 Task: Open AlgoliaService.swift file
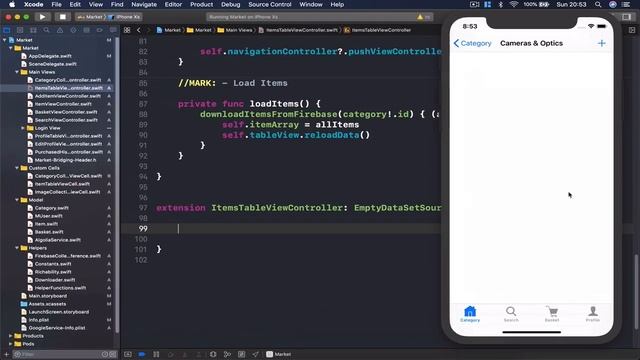58,240
